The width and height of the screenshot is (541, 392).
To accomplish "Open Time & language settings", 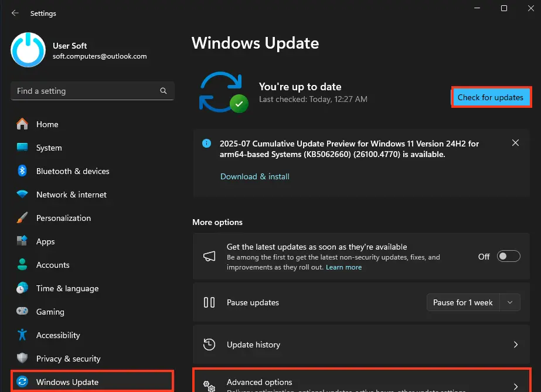I will pos(67,288).
